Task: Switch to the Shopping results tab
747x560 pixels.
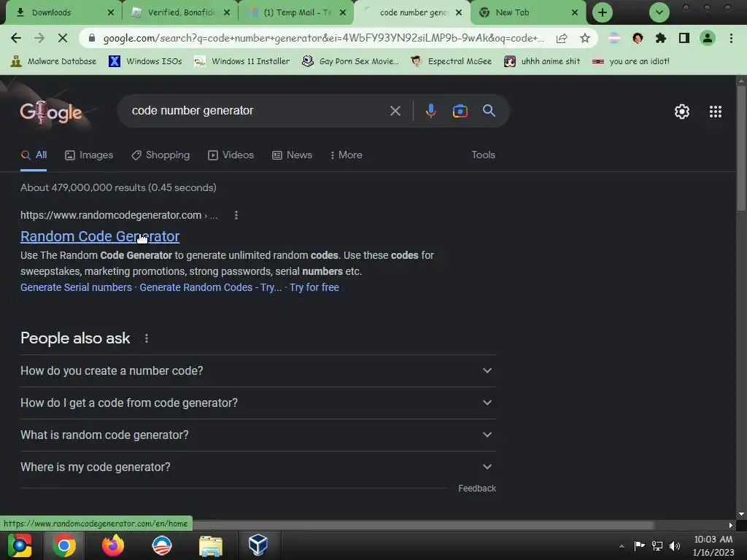Action: tap(160, 155)
